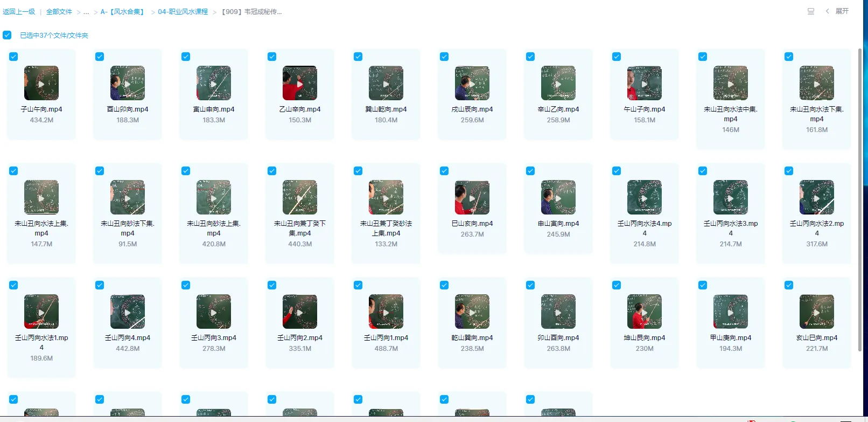Open the 亥山巳向.mp4 video thumbnail
868x422 pixels.
tap(817, 312)
